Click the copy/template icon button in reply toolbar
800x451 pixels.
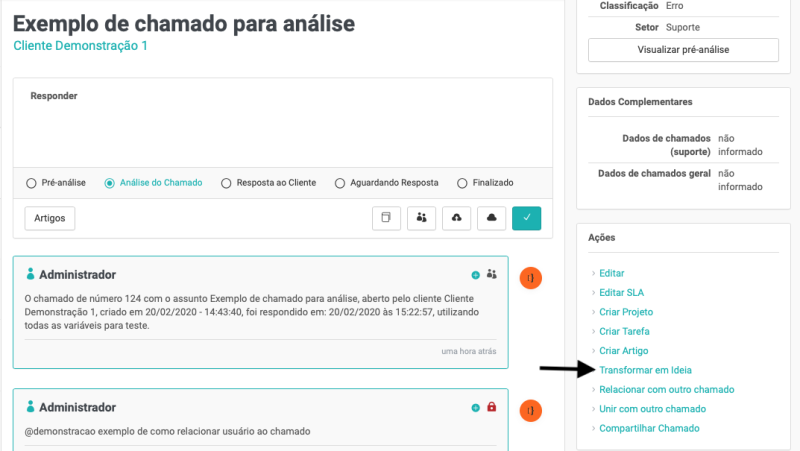[x=386, y=218]
